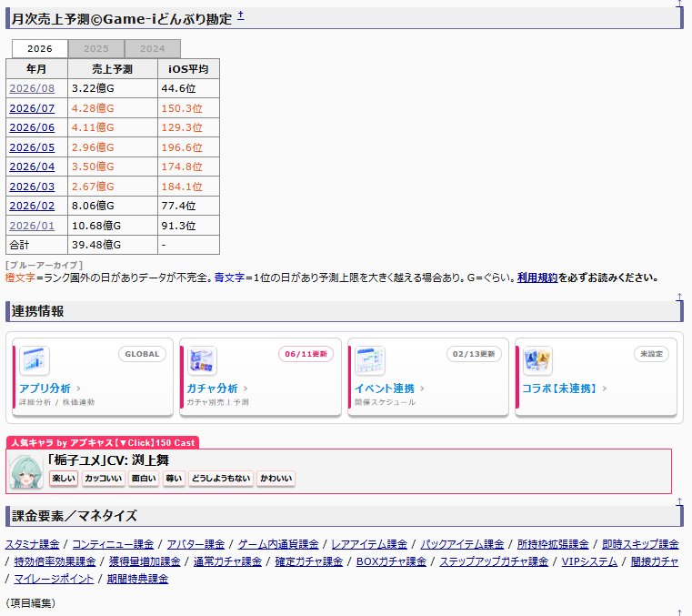Click the GLOBAL badge
Viewport: 692px width, 616px height.
142,354
